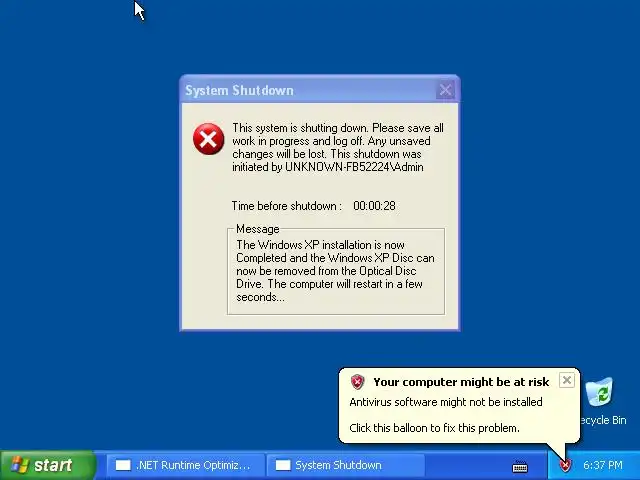Dismiss the security balloon with its X
640x480 pixels.
(x=567, y=380)
